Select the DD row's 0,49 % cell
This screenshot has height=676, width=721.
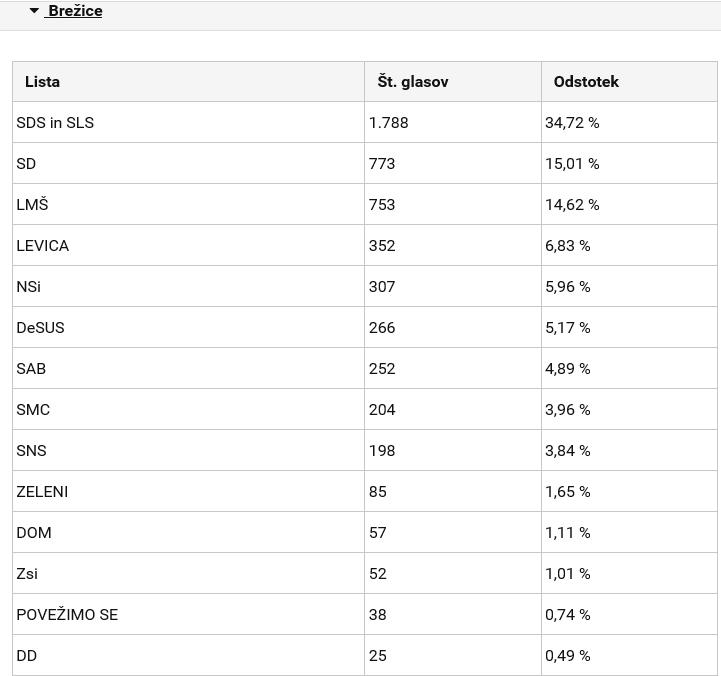pos(629,655)
